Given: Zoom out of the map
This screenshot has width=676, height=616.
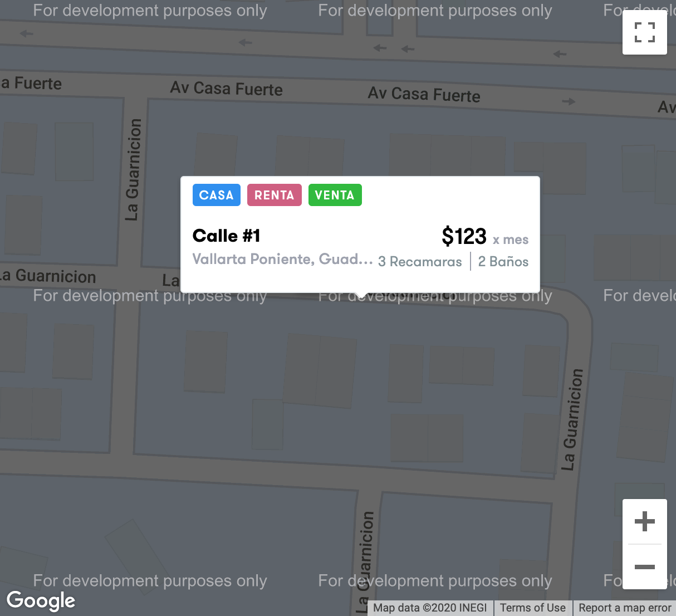Looking at the screenshot, I should (x=645, y=567).
